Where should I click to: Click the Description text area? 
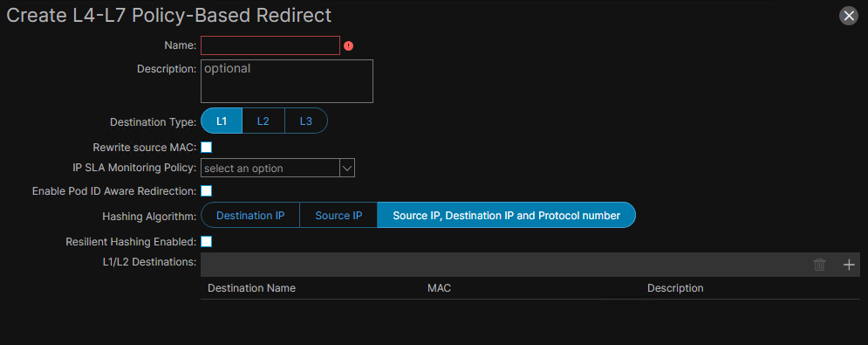click(x=287, y=81)
